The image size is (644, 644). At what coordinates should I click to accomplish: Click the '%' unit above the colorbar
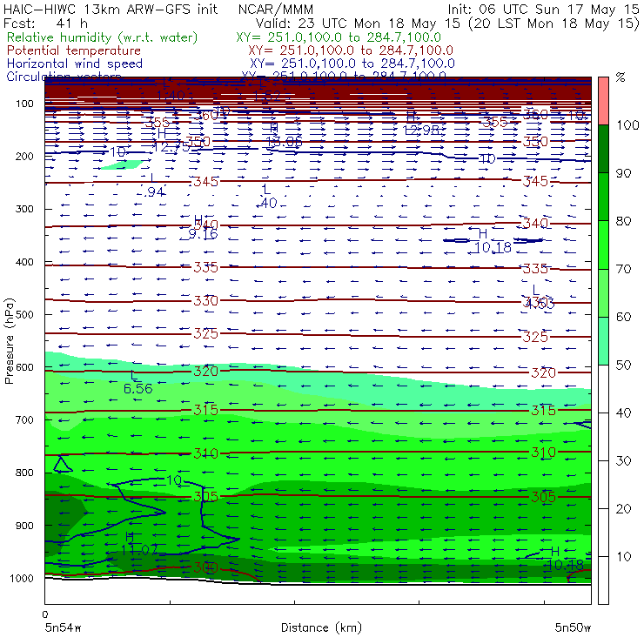click(x=621, y=77)
